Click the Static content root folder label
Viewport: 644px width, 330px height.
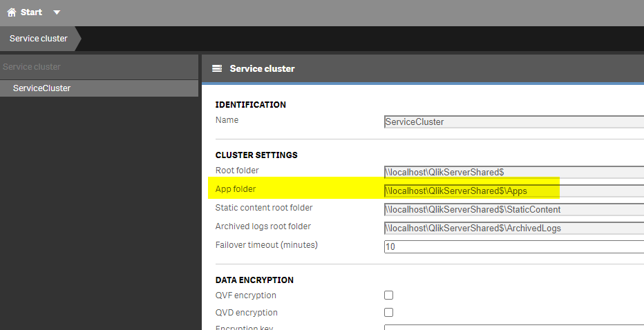[264, 208]
